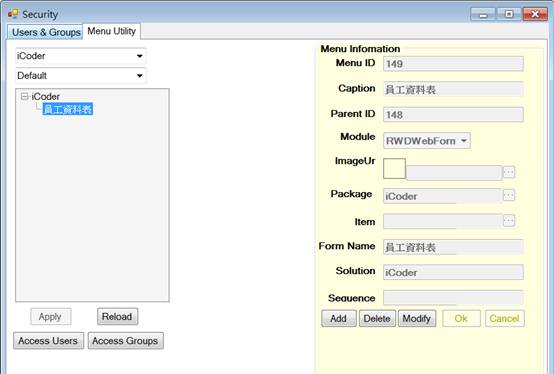Click the Delete menu button
The height and width of the screenshot is (374, 554).
point(377,319)
